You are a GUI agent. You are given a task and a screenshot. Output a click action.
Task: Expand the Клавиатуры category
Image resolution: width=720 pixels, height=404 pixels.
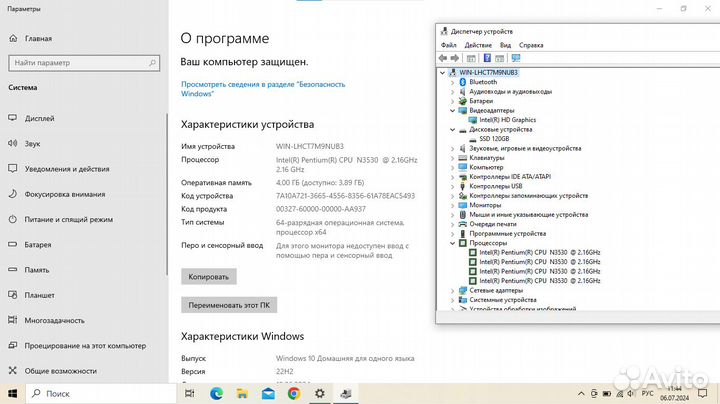452,158
